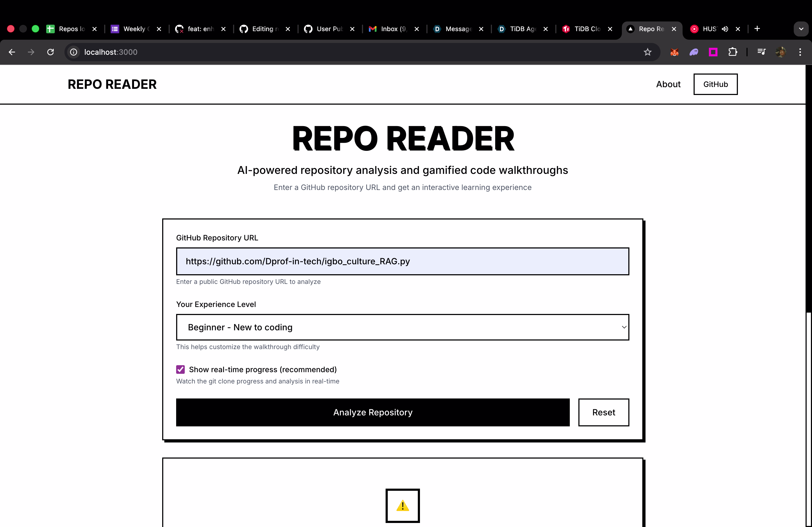Viewport: 812px width, 527px height.
Task: Open the Phantom wallet extension
Action: tap(694, 52)
